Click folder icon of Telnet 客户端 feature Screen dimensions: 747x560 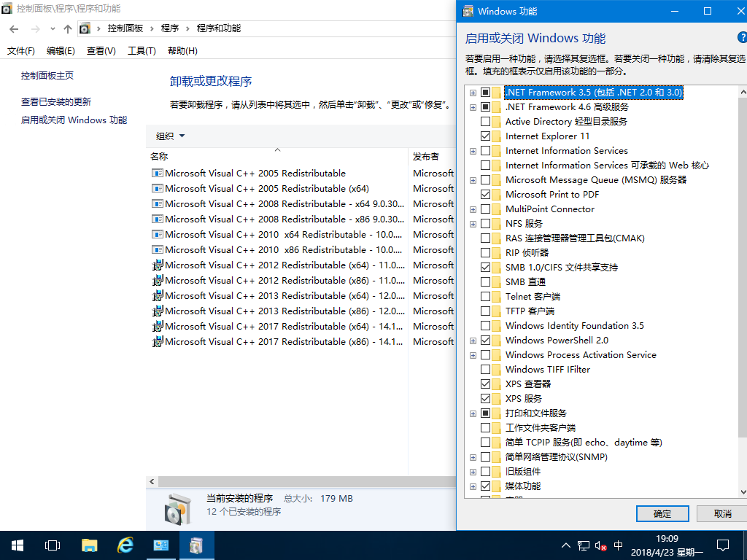tap(496, 297)
